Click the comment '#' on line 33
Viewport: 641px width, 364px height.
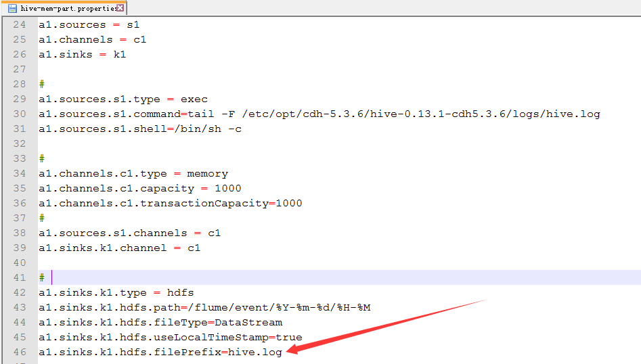[x=42, y=158]
